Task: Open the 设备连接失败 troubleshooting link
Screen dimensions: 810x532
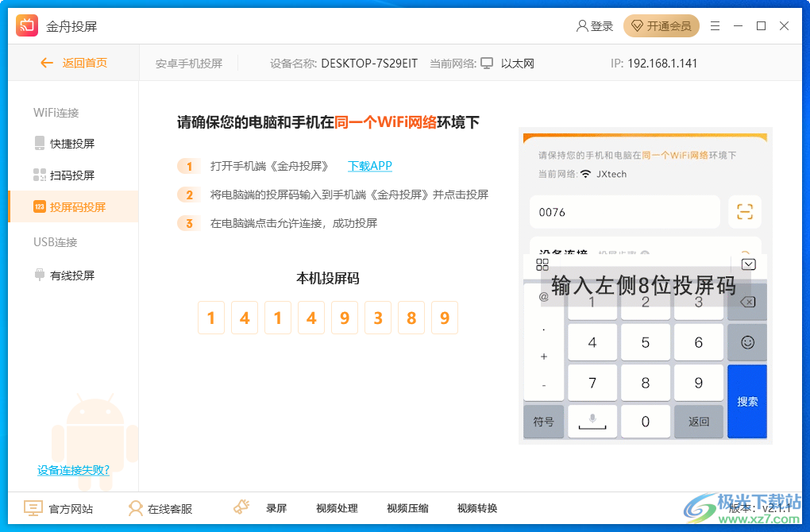Action: click(x=71, y=469)
